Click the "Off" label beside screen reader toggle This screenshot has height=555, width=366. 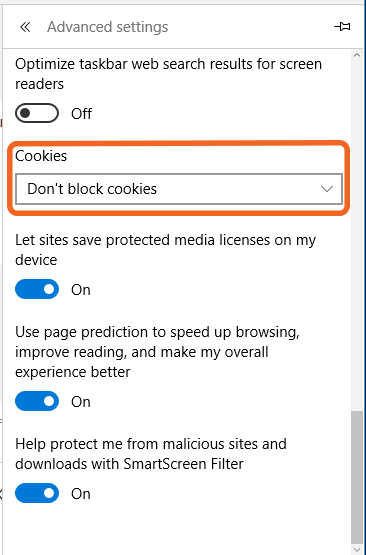pyautogui.click(x=81, y=114)
